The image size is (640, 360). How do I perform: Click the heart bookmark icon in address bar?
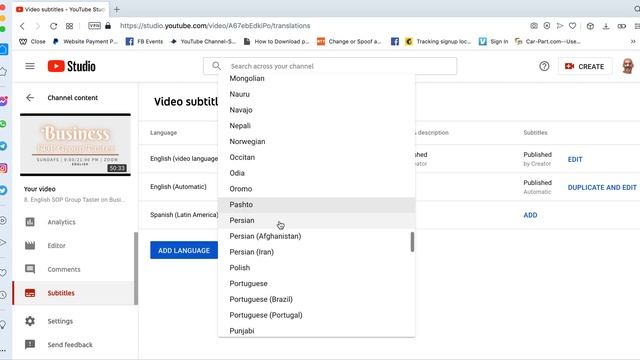click(x=573, y=26)
